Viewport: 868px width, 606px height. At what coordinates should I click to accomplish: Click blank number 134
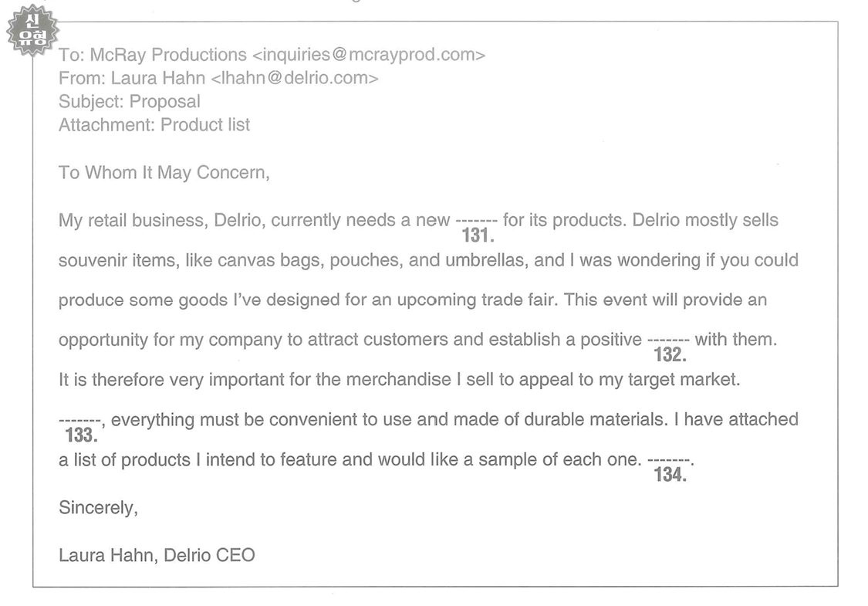(669, 468)
